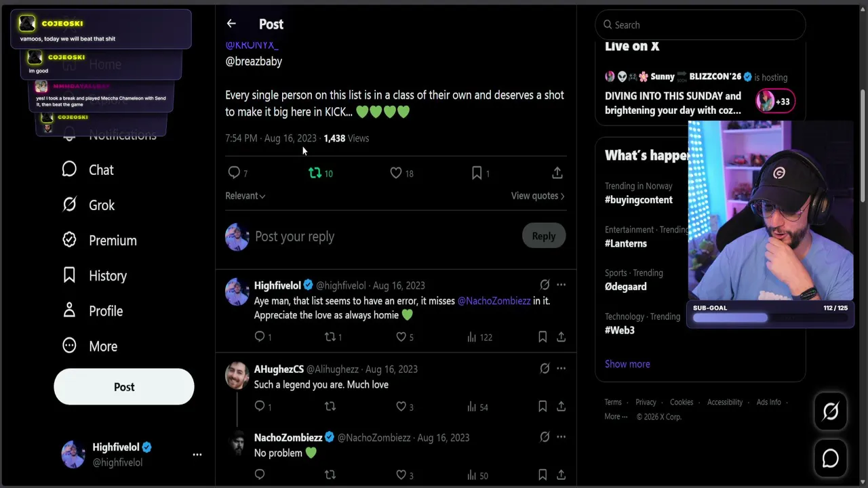Open floating chat messages icon

(831, 459)
